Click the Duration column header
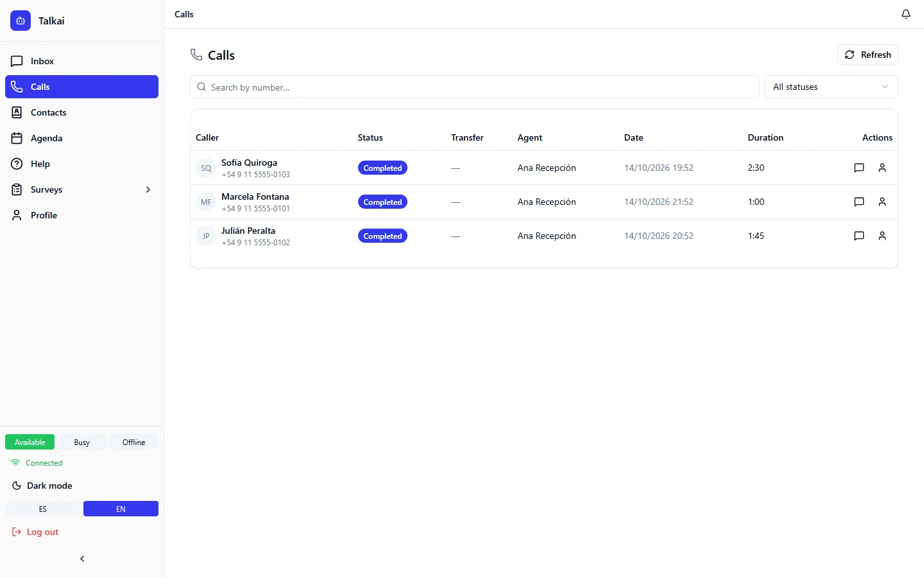The width and height of the screenshot is (924, 578). click(x=766, y=137)
